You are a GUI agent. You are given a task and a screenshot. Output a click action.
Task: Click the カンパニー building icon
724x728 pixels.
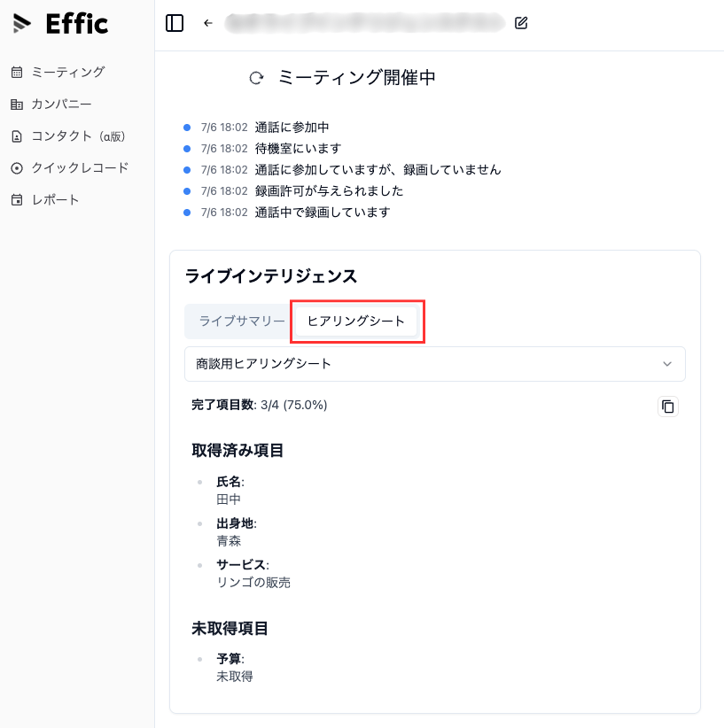pos(17,104)
